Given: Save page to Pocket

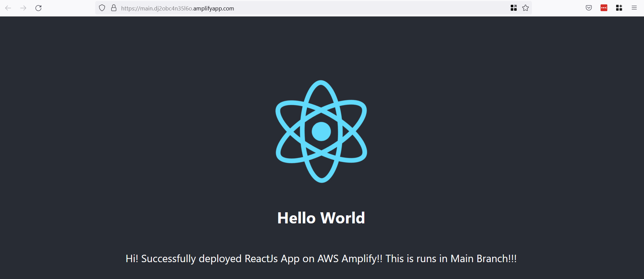Looking at the screenshot, I should (589, 8).
